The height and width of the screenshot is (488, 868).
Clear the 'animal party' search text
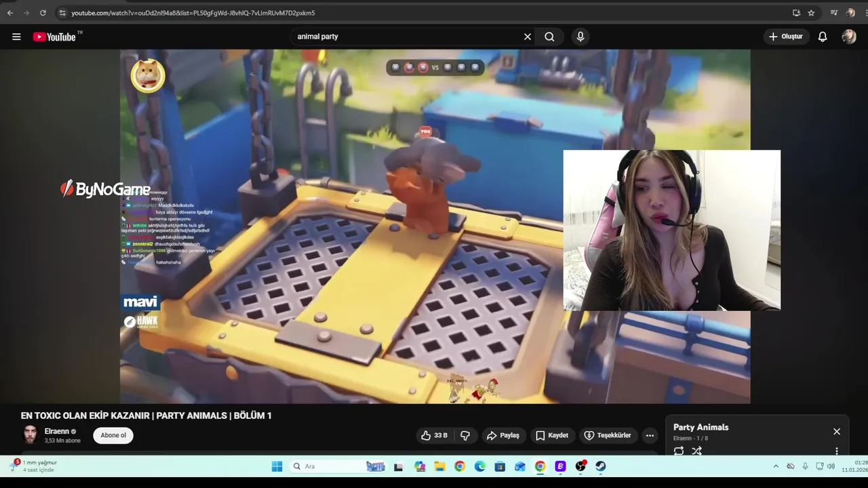(528, 37)
